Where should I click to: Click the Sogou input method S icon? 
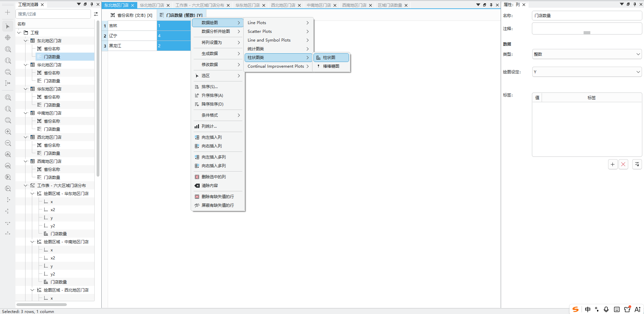[x=576, y=309]
